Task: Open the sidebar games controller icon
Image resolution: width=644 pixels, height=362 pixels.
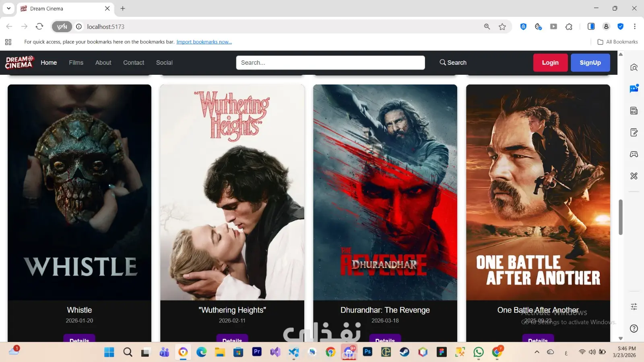Action: (x=634, y=154)
